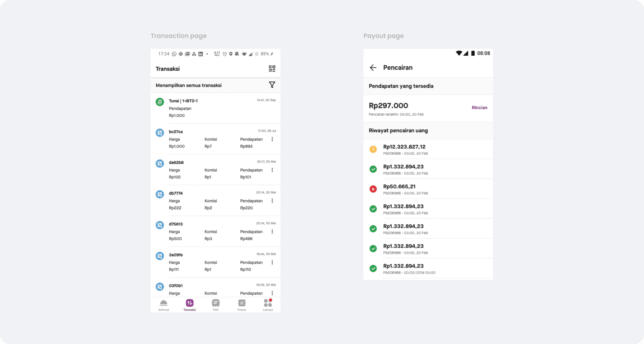Open three-dot menu for transaction bc27ca
Screen dimensions: 644x344
click(272, 139)
